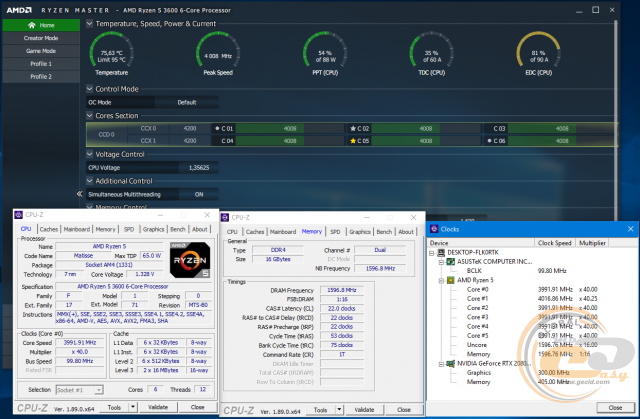Click the Clock Speed column header
The height and width of the screenshot is (419, 640).
point(555,243)
